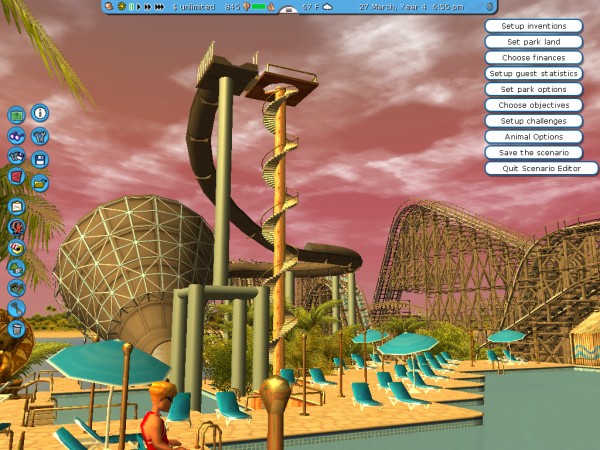600x450 pixels.
Task: Click the yellow sun icon in top bar
Action: point(122,7)
